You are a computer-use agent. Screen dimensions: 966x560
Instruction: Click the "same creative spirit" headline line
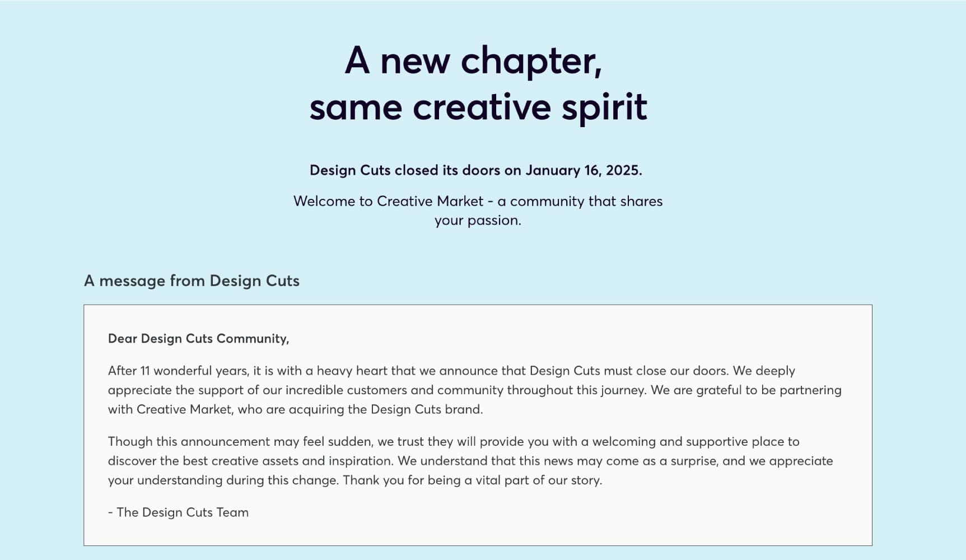478,107
